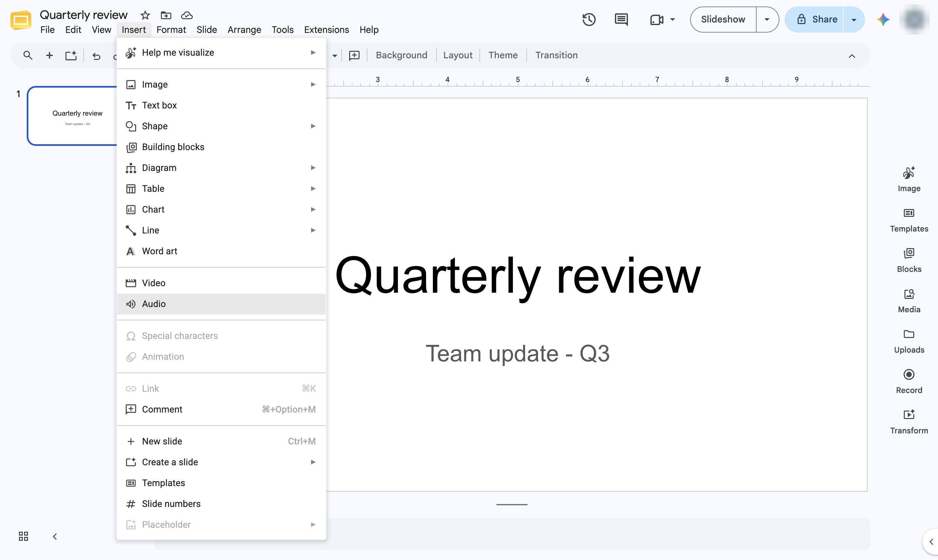This screenshot has width=938, height=560.
Task: Select slide 1 thumbnail in the filmstrip
Action: point(73,116)
